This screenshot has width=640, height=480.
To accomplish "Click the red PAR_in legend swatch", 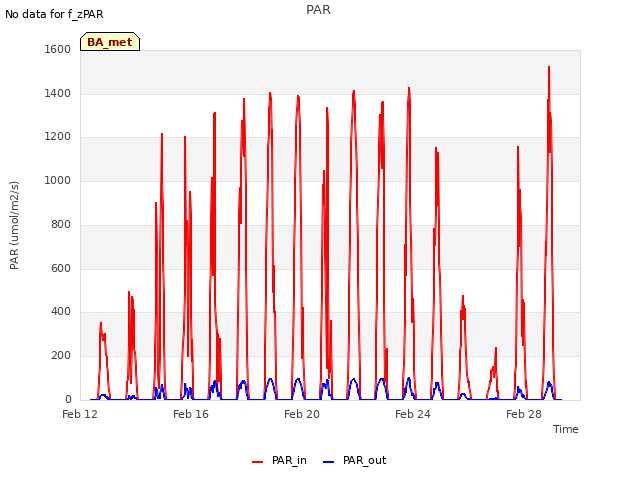I will point(258,462).
